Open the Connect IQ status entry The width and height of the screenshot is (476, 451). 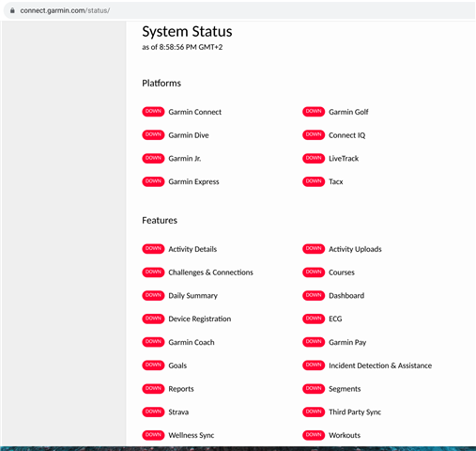[346, 135]
